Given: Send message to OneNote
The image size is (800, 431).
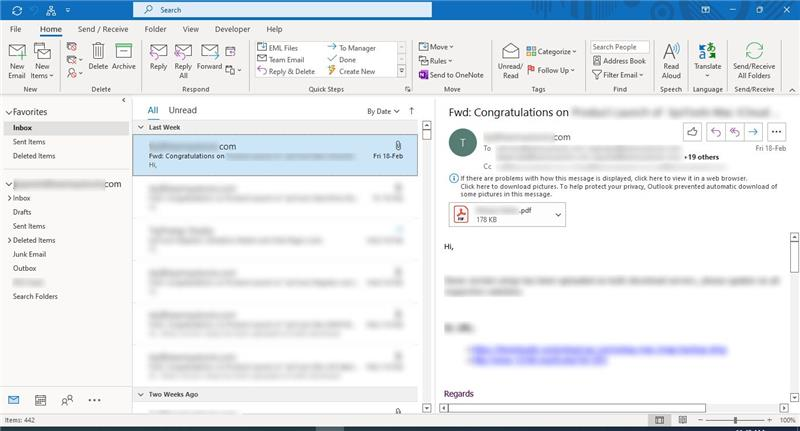Looking at the screenshot, I should [x=451, y=75].
